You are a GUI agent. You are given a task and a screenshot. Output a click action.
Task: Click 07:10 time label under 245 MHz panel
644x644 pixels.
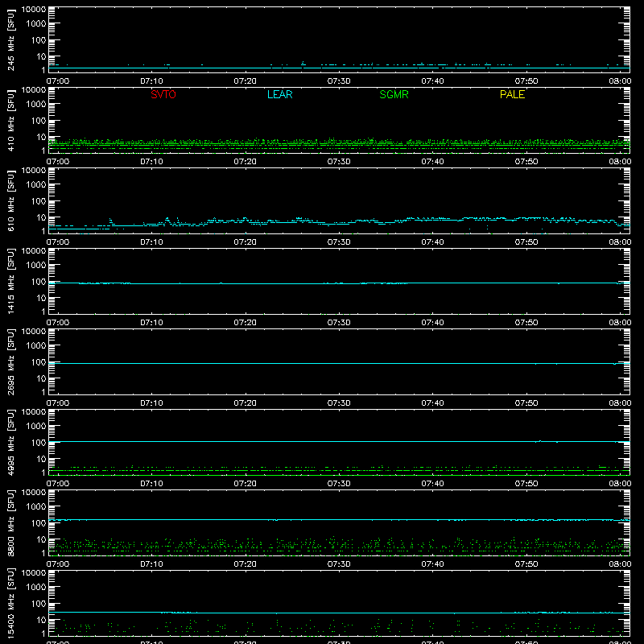point(151,81)
